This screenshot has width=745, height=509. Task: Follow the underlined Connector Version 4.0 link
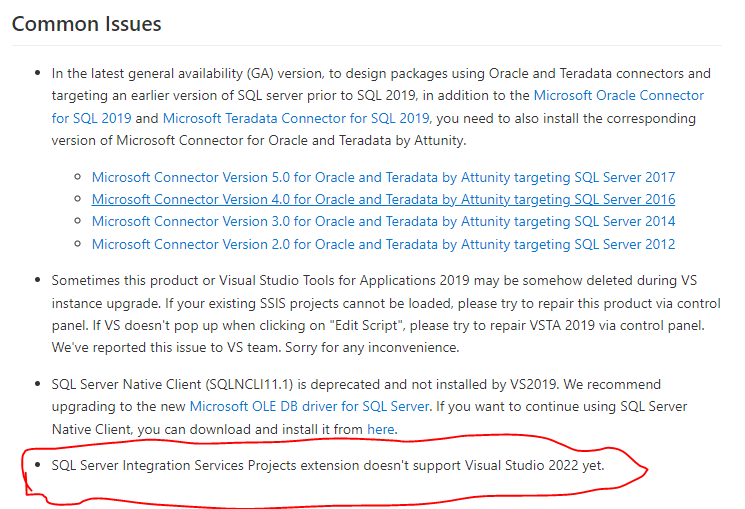point(383,199)
